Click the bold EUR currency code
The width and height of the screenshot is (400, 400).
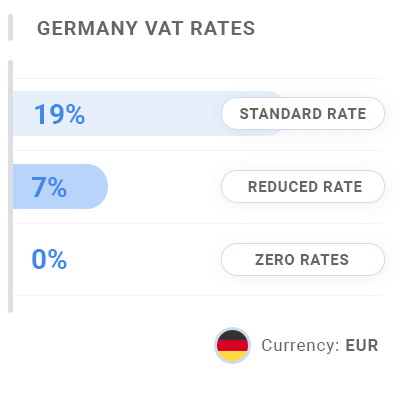362,345
